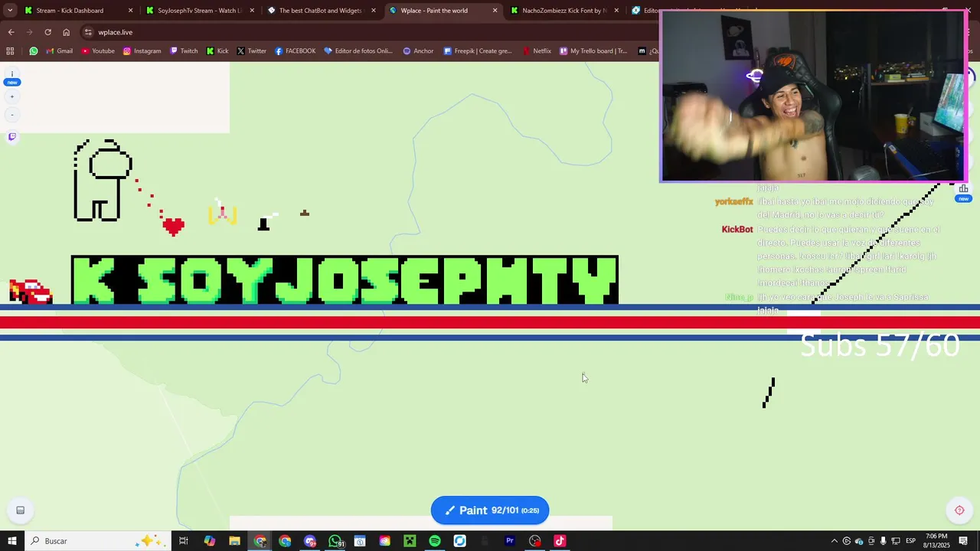Open the Kick bookmark

tap(217, 51)
